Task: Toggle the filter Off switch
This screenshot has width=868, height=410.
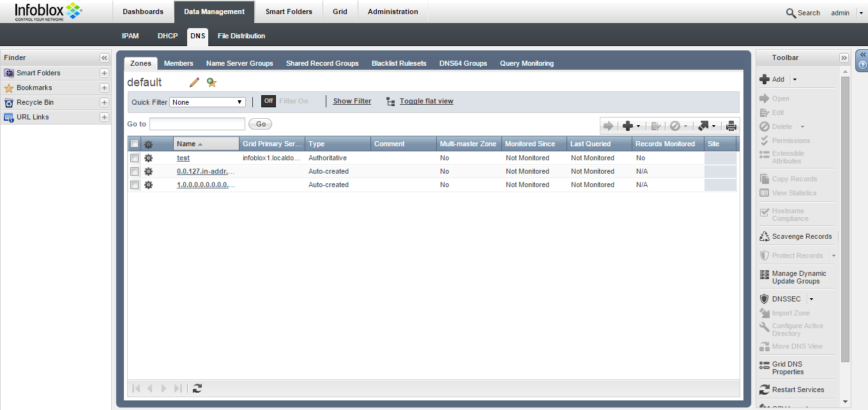Action: (268, 101)
